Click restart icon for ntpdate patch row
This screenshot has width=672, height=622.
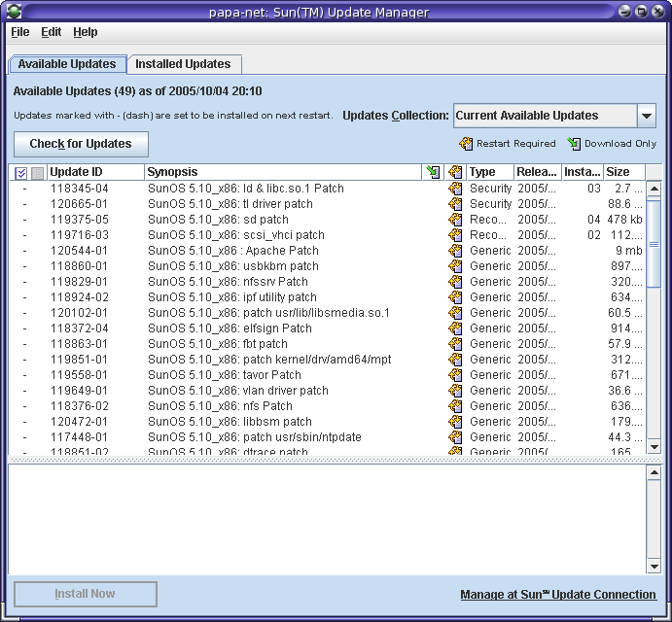click(x=455, y=437)
